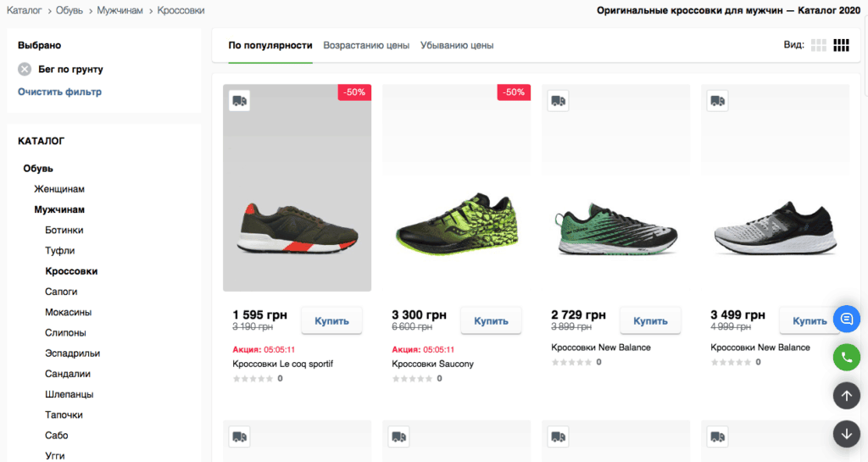Select 'Мужчинам' category in sidebar
The width and height of the screenshot is (868, 462).
(x=59, y=209)
